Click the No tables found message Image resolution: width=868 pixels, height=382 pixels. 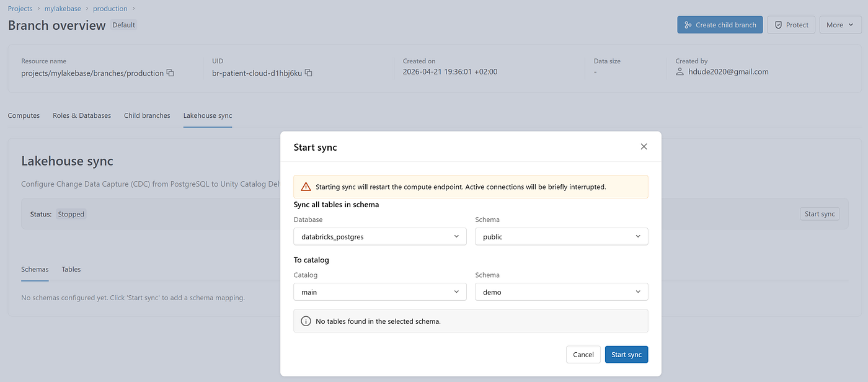378,321
